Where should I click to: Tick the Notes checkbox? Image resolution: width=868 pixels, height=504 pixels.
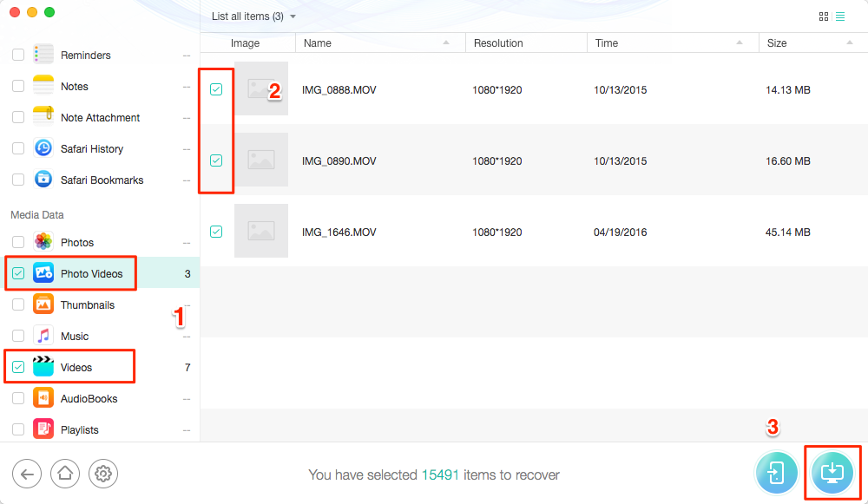point(18,86)
